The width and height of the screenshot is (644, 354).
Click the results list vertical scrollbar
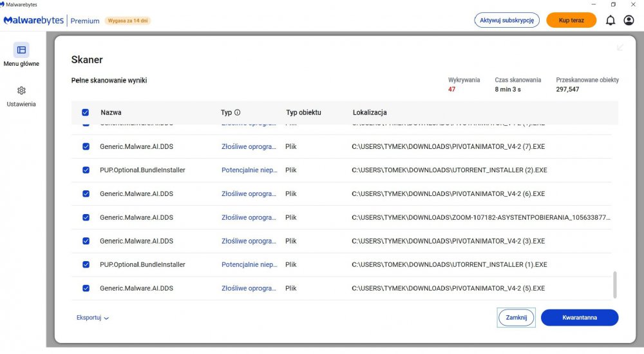tap(614, 284)
